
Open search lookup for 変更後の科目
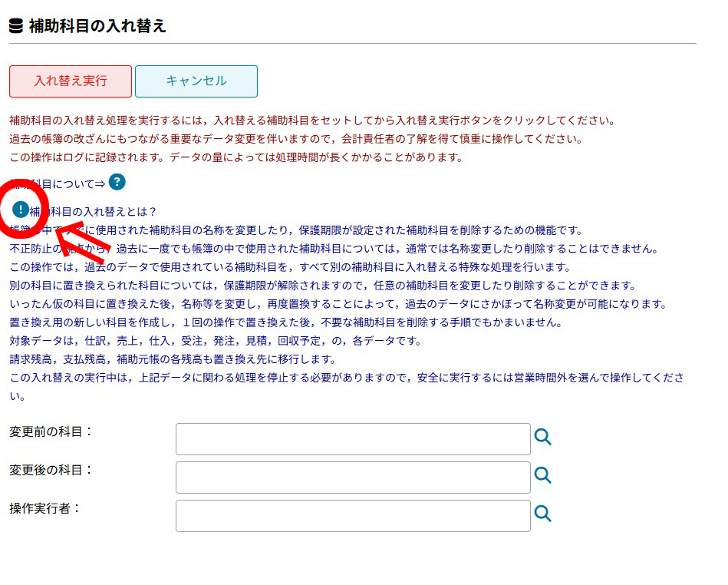point(543,475)
